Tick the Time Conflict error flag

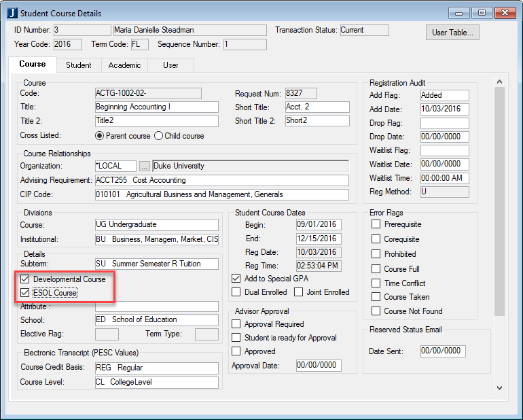pyautogui.click(x=376, y=283)
